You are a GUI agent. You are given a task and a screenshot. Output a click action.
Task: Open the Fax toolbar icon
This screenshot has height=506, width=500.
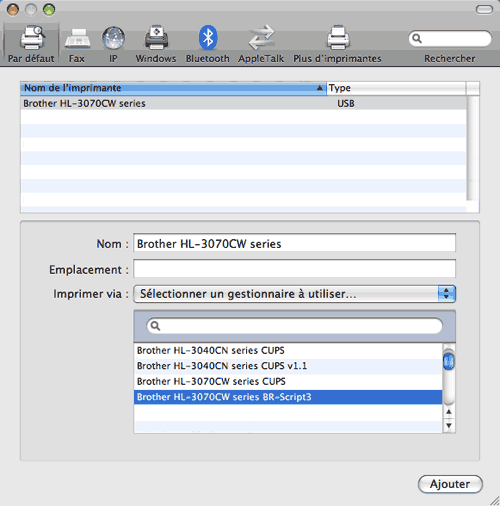(77, 38)
